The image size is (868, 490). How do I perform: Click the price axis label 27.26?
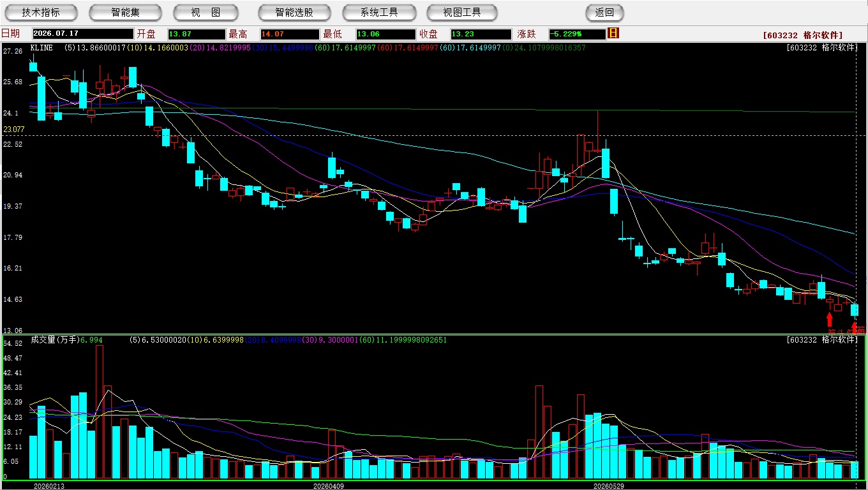[13, 51]
